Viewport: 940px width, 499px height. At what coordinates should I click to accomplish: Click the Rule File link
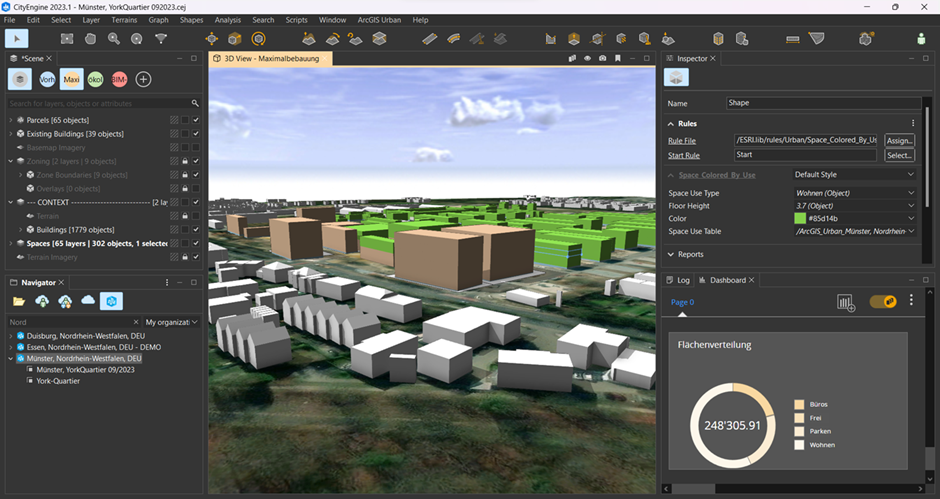click(682, 141)
